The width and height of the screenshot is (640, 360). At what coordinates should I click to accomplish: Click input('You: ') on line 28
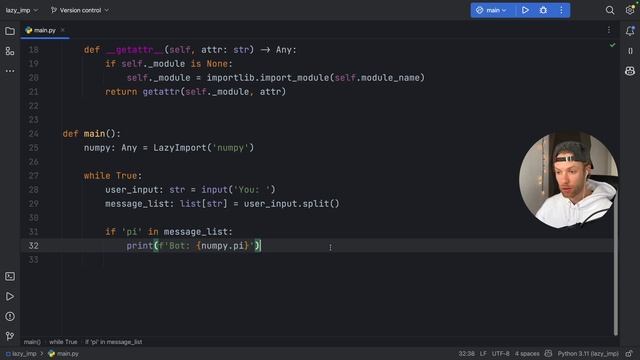pyautogui.click(x=238, y=190)
